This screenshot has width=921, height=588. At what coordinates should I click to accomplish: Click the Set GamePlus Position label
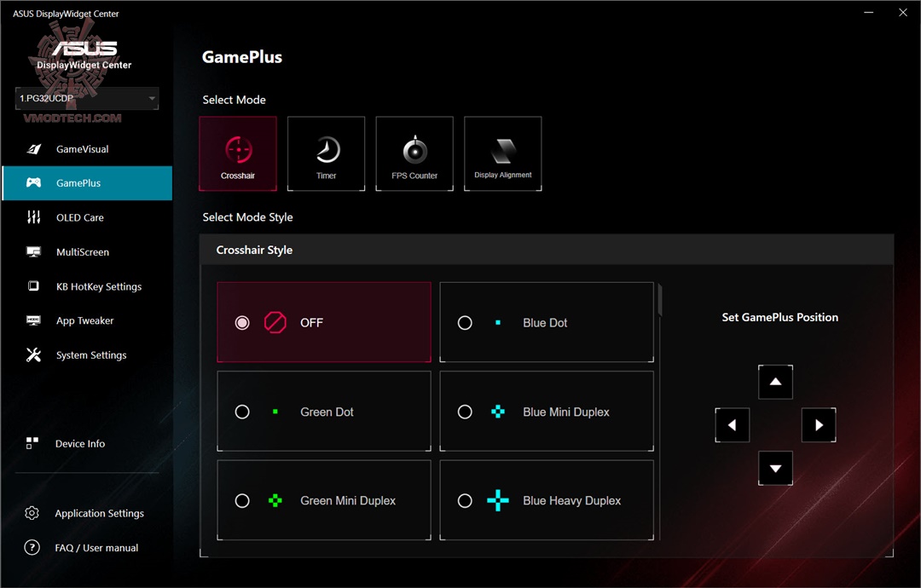point(779,317)
